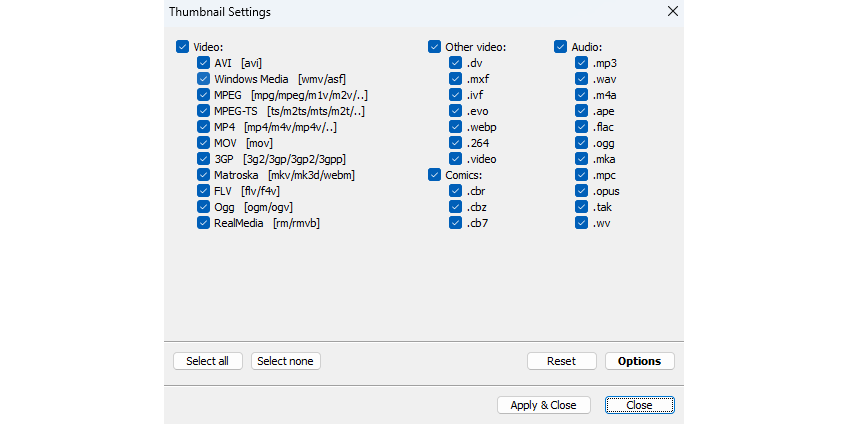Viewport: 848px width, 424px height.
Task: Toggle the Windows Media [wmv/asf] checkbox
Action: [204, 79]
